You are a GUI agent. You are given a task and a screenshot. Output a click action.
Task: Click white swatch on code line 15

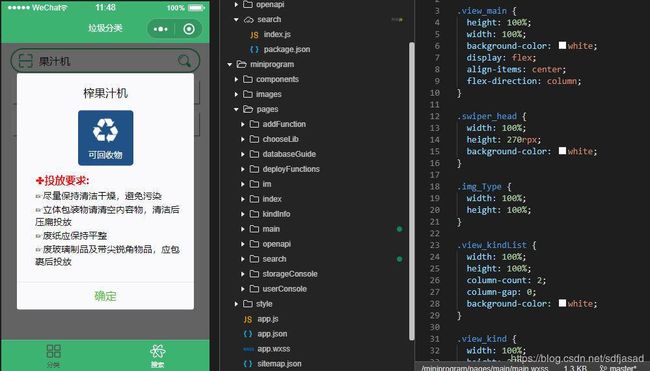562,150
